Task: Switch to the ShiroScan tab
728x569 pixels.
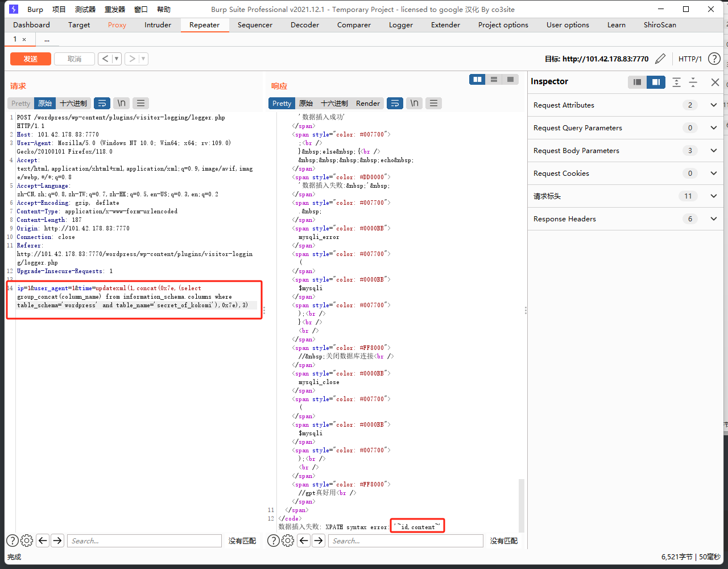Action: click(660, 24)
